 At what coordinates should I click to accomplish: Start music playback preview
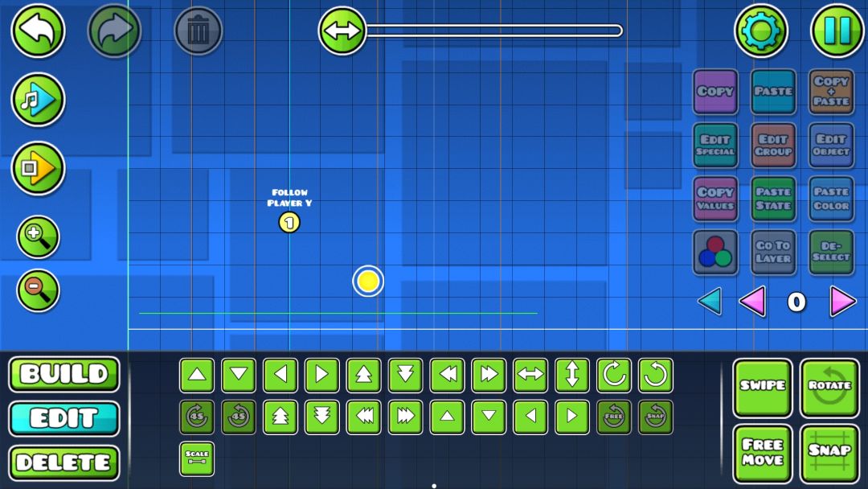pos(39,100)
